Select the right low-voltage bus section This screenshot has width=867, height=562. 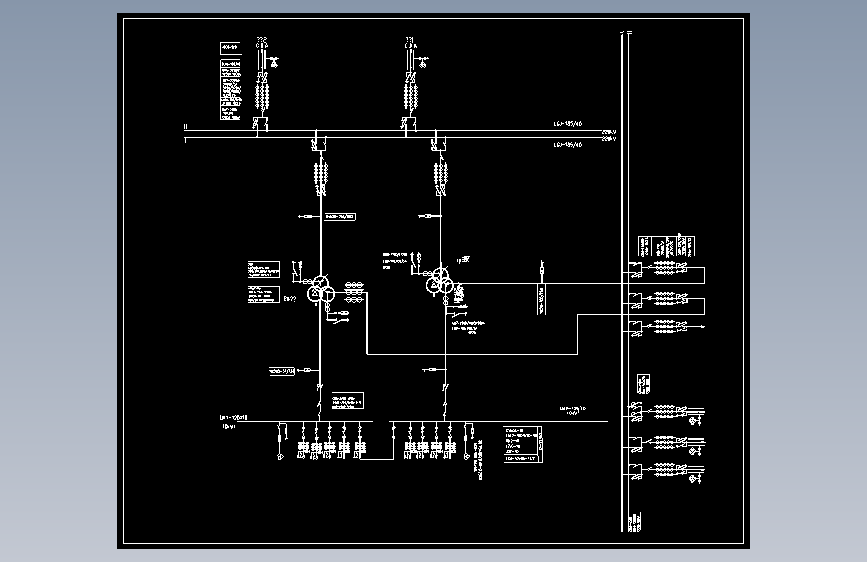pyautogui.click(x=499, y=422)
